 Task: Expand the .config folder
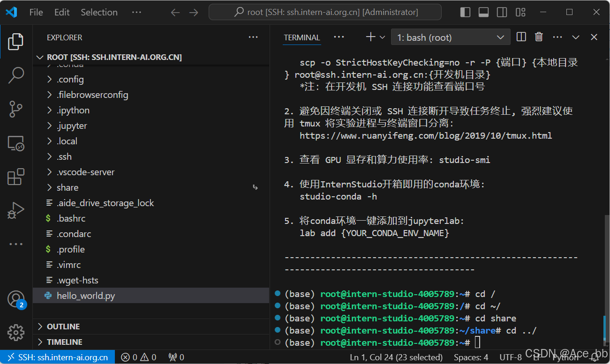coord(151,79)
